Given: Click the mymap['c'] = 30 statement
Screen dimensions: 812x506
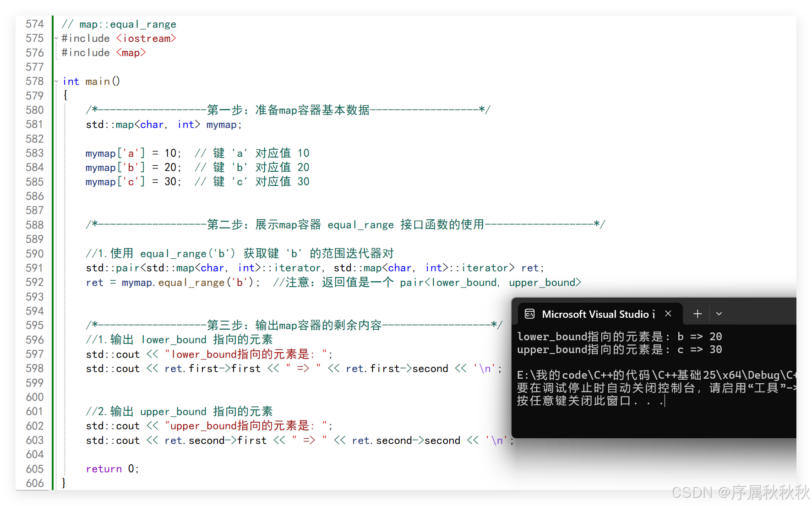Looking at the screenshot, I should point(133,181).
